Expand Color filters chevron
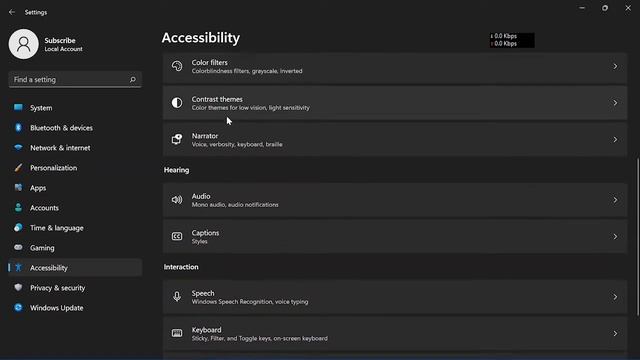 click(615, 66)
